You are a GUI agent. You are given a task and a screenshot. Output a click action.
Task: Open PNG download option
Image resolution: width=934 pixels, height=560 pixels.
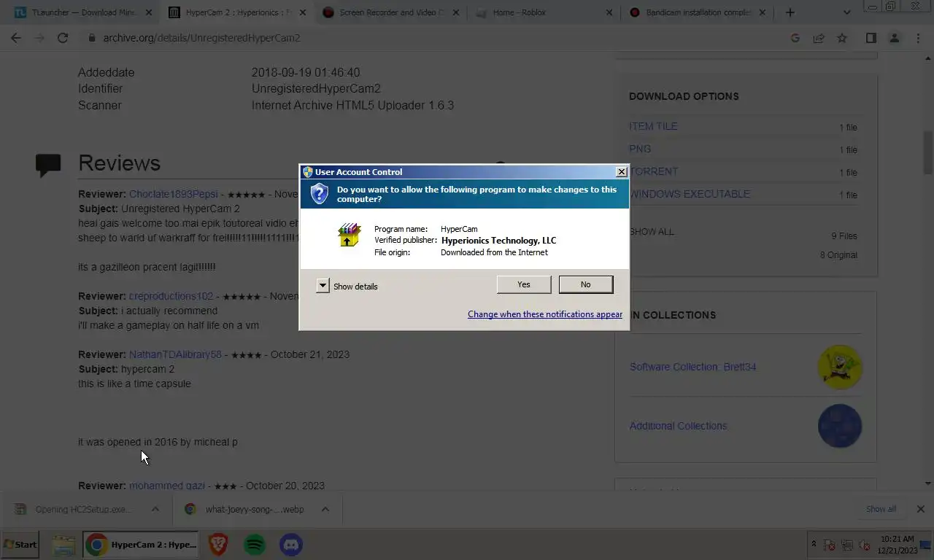[x=640, y=149]
